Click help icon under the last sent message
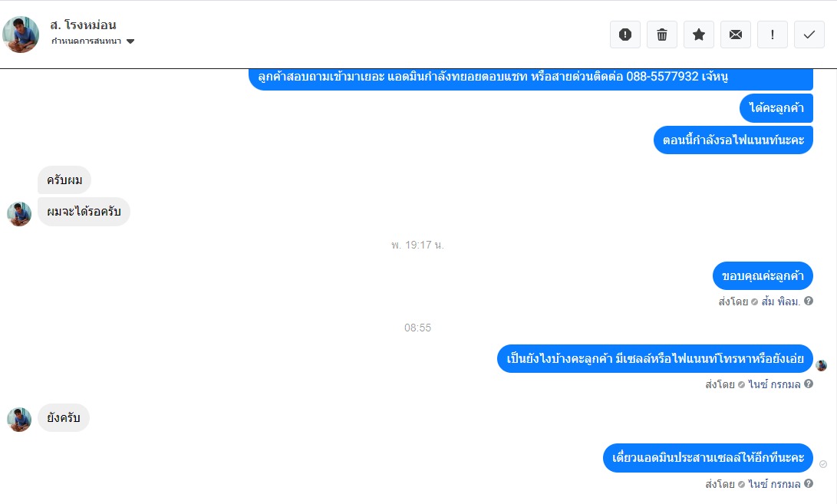 tap(809, 484)
